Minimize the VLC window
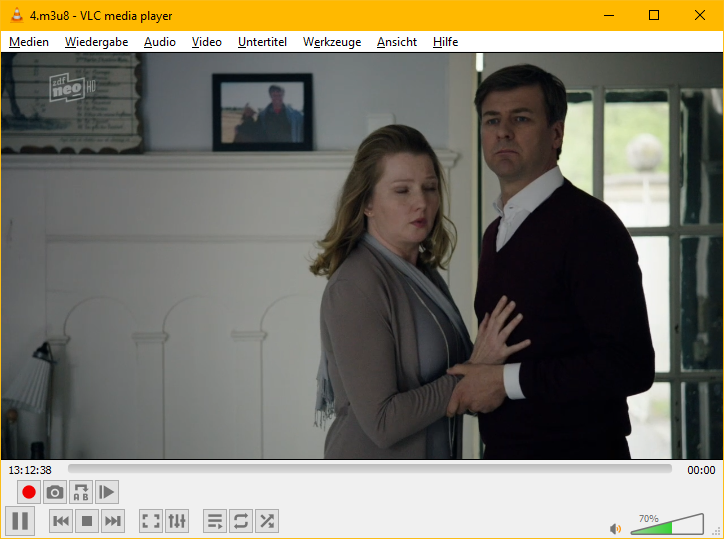This screenshot has height=539, width=724. (609, 15)
